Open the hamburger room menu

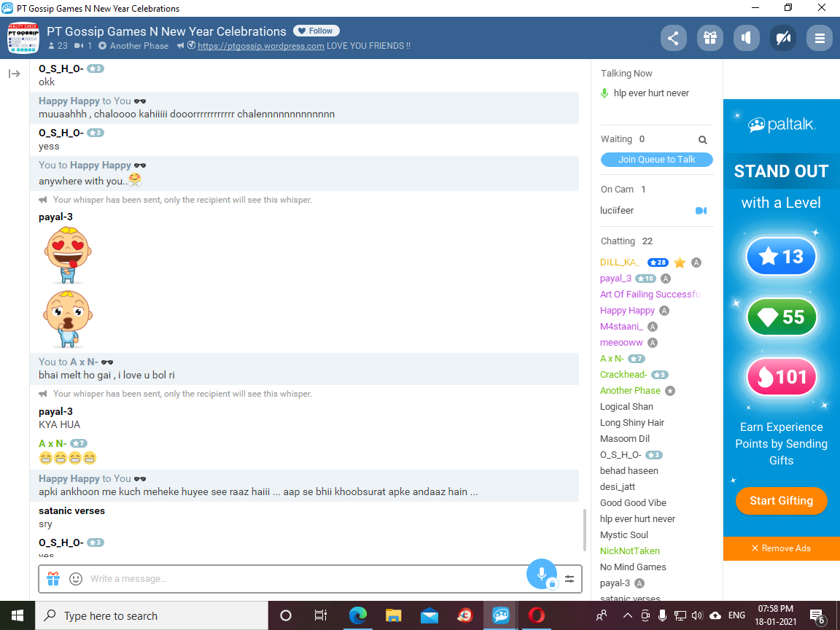pos(819,38)
